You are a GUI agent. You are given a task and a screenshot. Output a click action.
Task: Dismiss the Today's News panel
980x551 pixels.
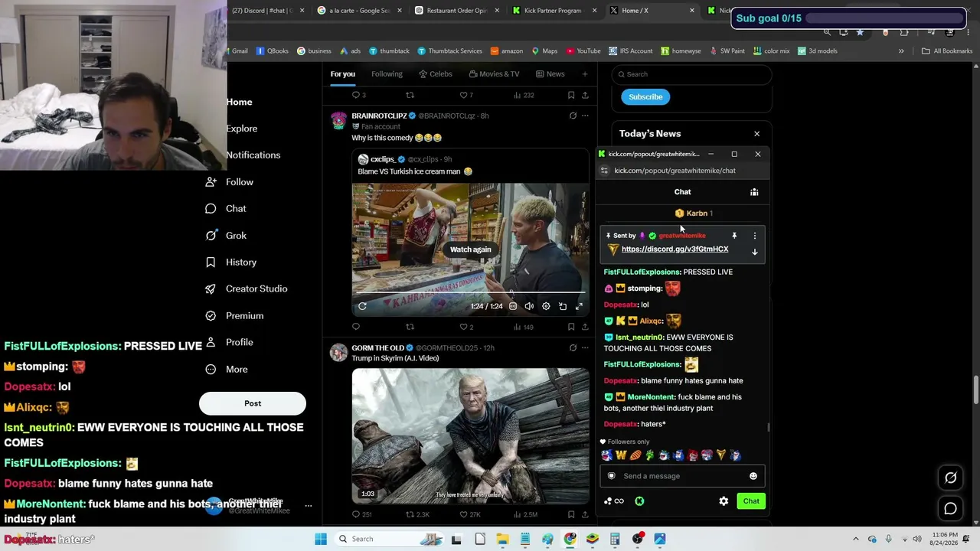point(756,134)
